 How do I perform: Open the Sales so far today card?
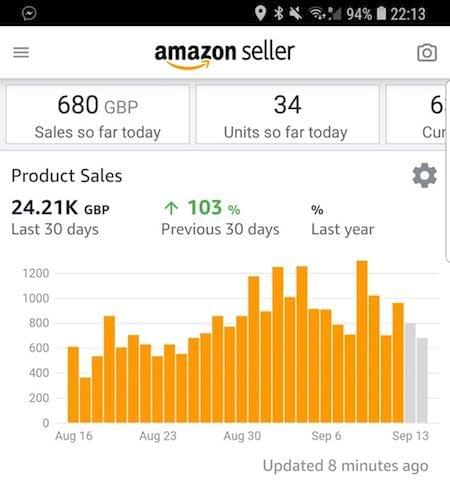click(98, 114)
